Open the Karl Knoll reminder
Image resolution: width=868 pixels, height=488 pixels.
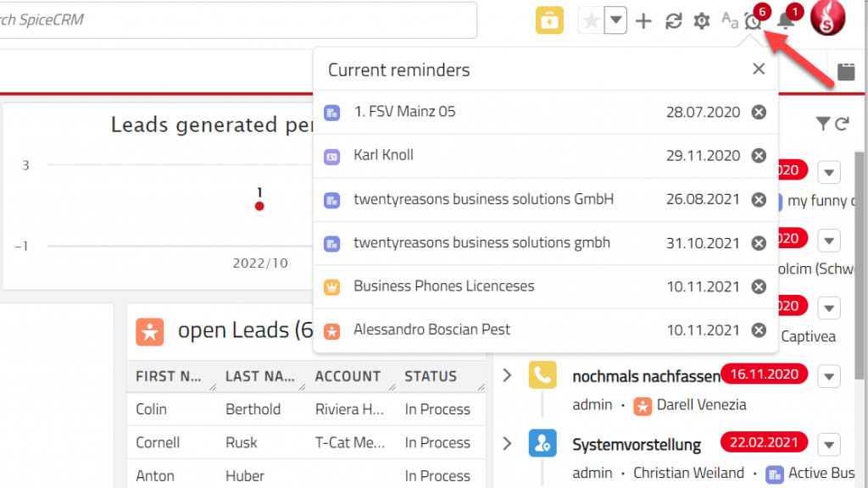point(383,155)
